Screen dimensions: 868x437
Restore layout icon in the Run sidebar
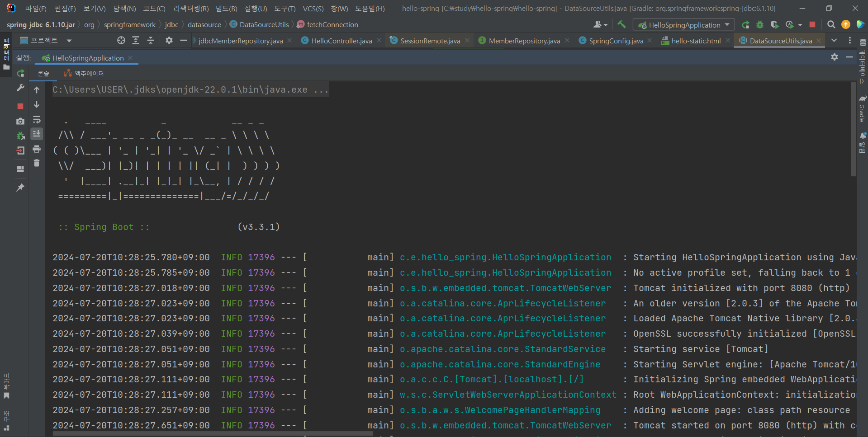coord(20,169)
